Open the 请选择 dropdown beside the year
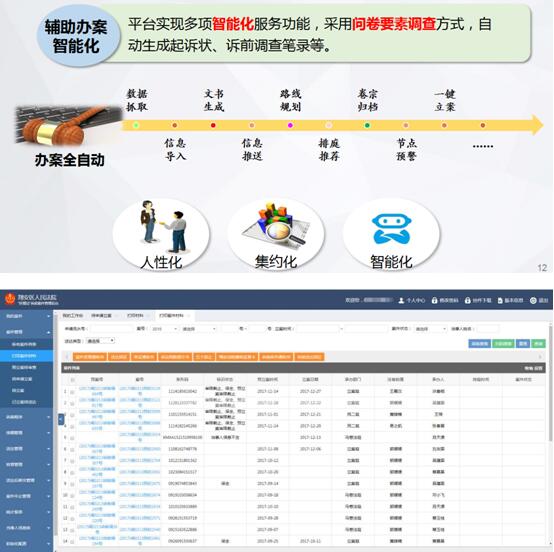Screen dimensions: 554x552 pos(198,329)
